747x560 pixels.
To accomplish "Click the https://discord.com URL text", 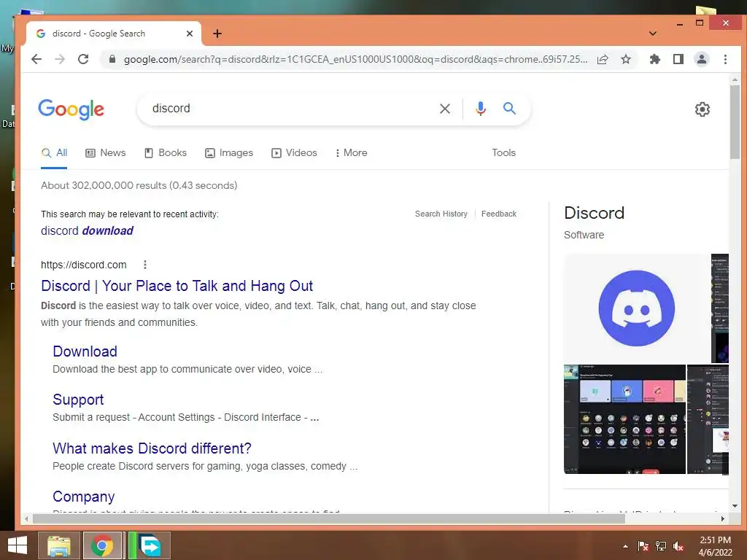I will pos(84,265).
